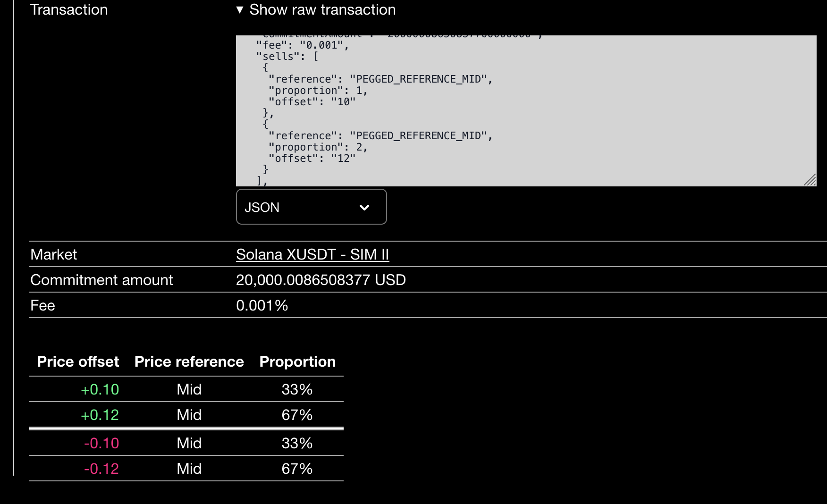The width and height of the screenshot is (827, 504).
Task: Open the Solana XUSDT - SIM II market link
Action: 312,254
